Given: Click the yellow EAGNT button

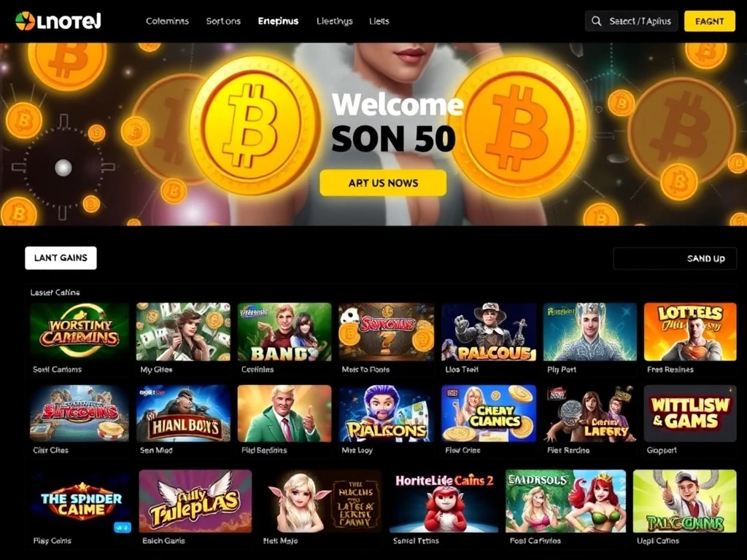Looking at the screenshot, I should click(709, 21).
